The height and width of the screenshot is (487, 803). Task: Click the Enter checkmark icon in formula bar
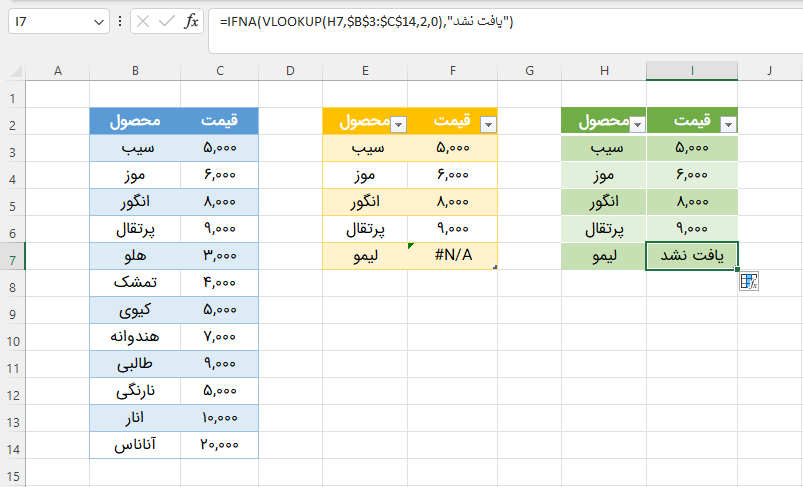click(x=167, y=21)
